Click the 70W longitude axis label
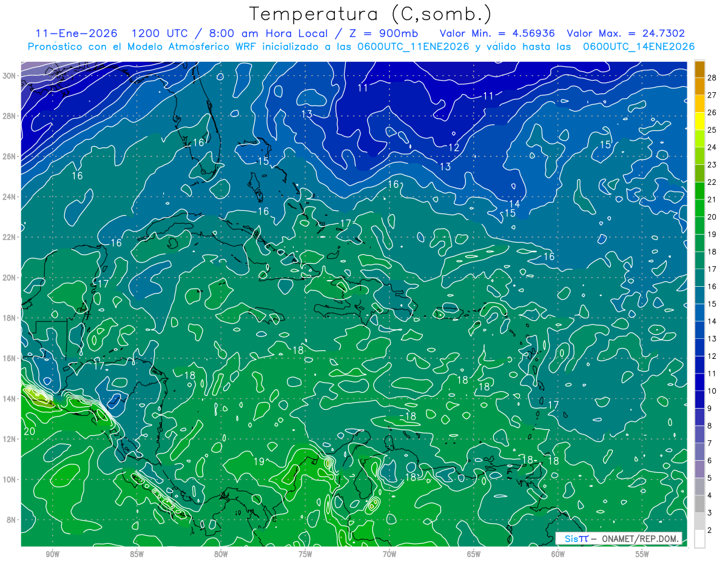 [389, 554]
